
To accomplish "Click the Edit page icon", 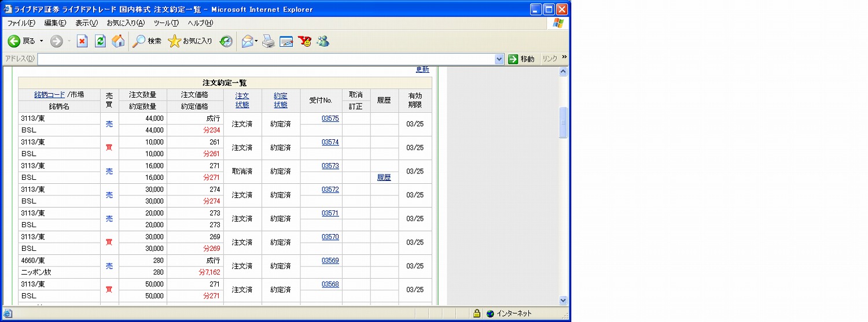I will click(x=286, y=41).
